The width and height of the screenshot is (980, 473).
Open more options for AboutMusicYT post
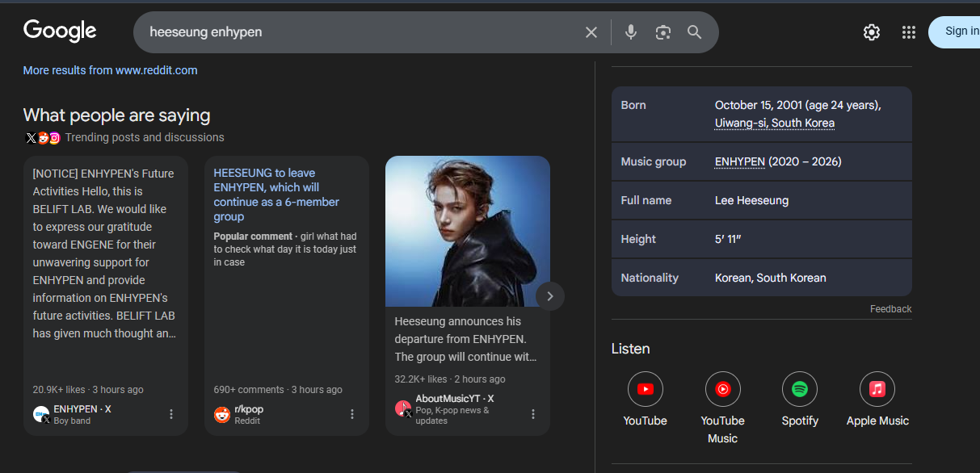pyautogui.click(x=533, y=414)
